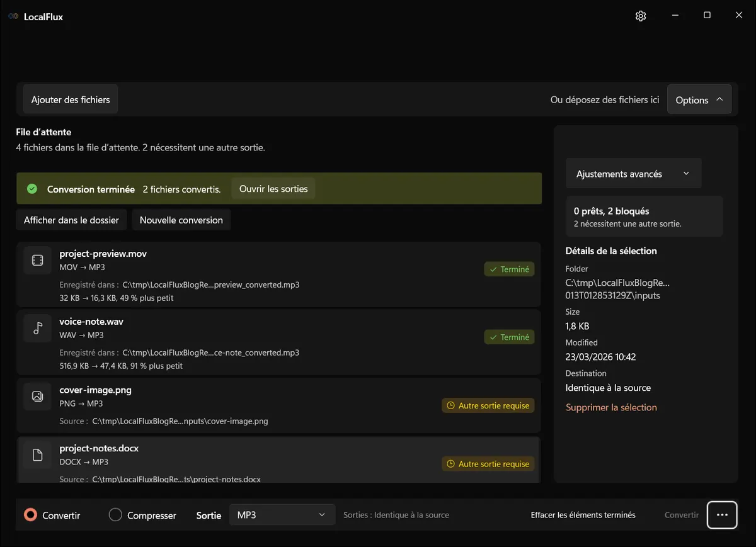This screenshot has height=547, width=756.
Task: Click the source path of cover-image.png
Action: (x=180, y=421)
